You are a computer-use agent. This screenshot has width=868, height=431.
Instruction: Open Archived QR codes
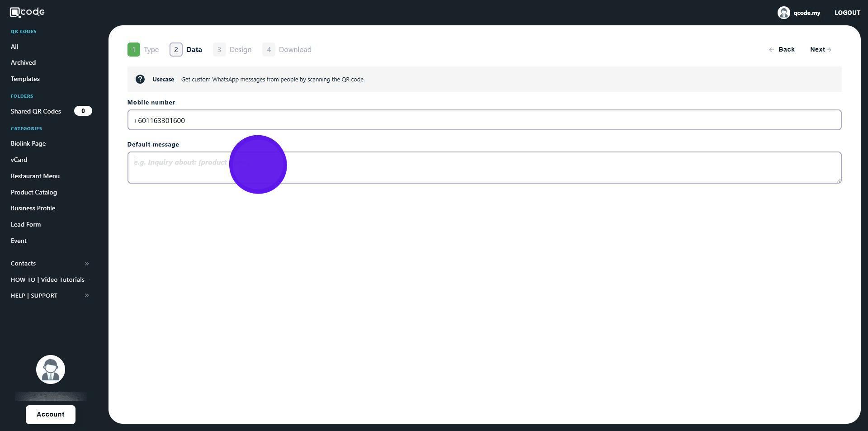tap(23, 62)
